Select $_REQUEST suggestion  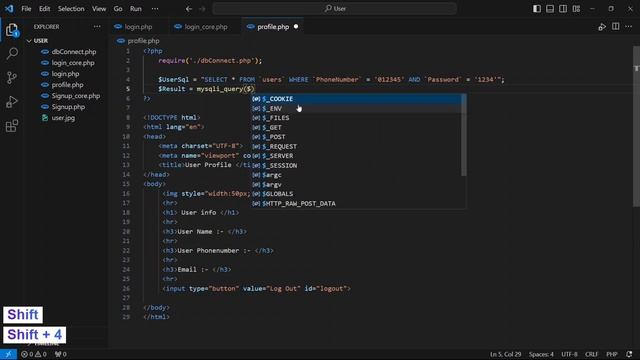(356, 147)
